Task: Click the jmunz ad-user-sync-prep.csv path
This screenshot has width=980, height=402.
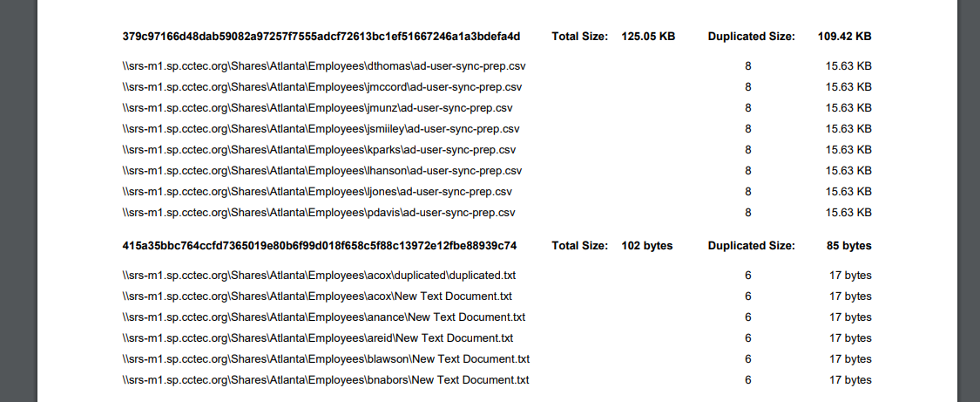Action: [317, 108]
